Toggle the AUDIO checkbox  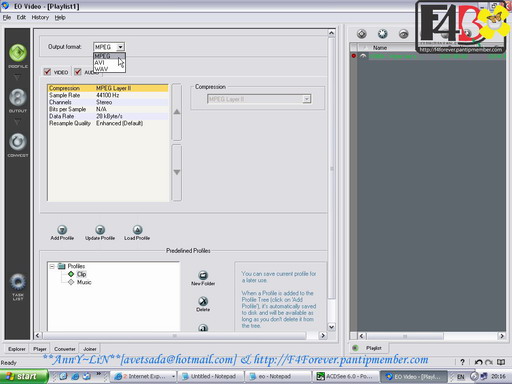[x=78, y=72]
